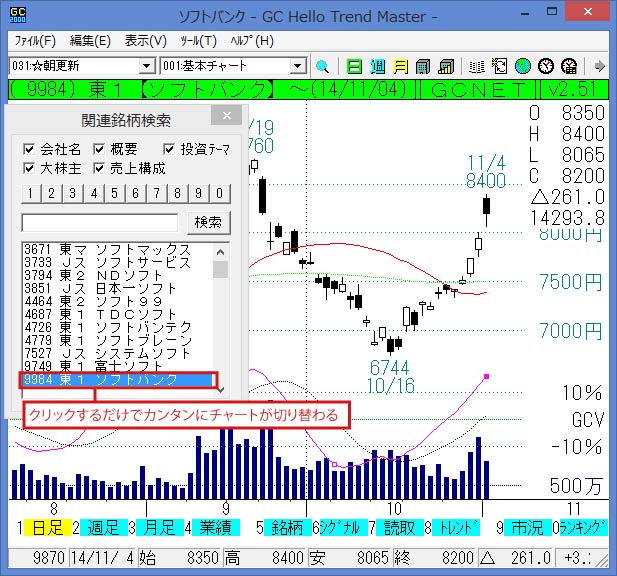Click the building with bar chart icon
Screen dimensions: 617x576
pos(446,66)
